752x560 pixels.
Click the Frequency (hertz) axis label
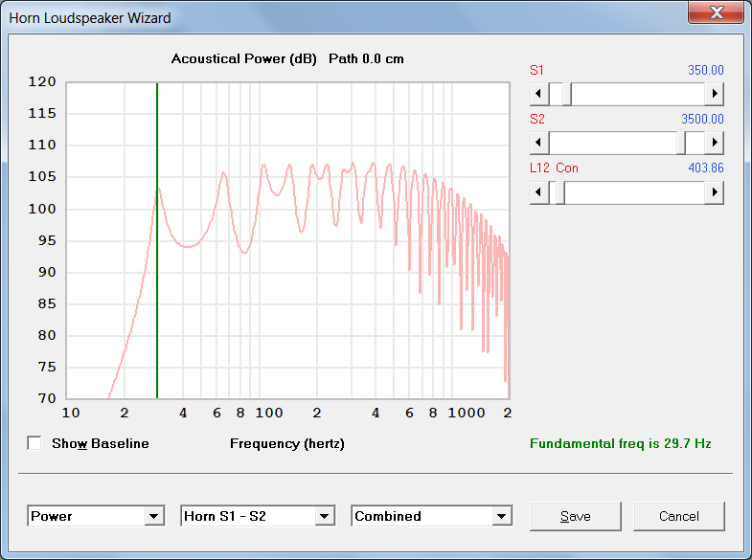(x=287, y=444)
